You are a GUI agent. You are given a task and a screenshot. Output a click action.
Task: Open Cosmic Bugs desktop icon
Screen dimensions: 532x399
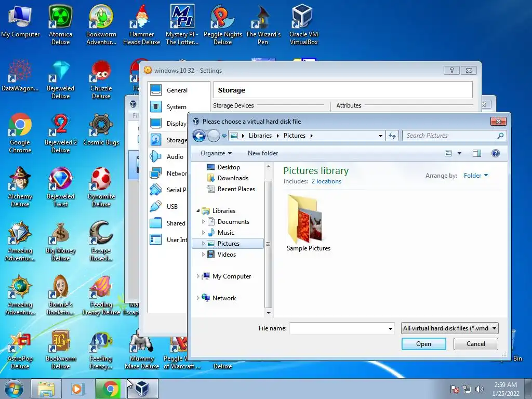pyautogui.click(x=101, y=129)
